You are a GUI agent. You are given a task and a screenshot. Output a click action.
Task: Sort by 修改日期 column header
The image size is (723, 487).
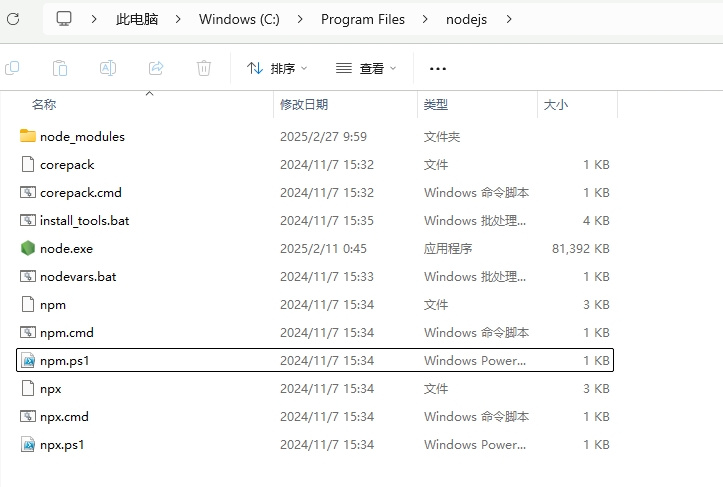(x=304, y=105)
